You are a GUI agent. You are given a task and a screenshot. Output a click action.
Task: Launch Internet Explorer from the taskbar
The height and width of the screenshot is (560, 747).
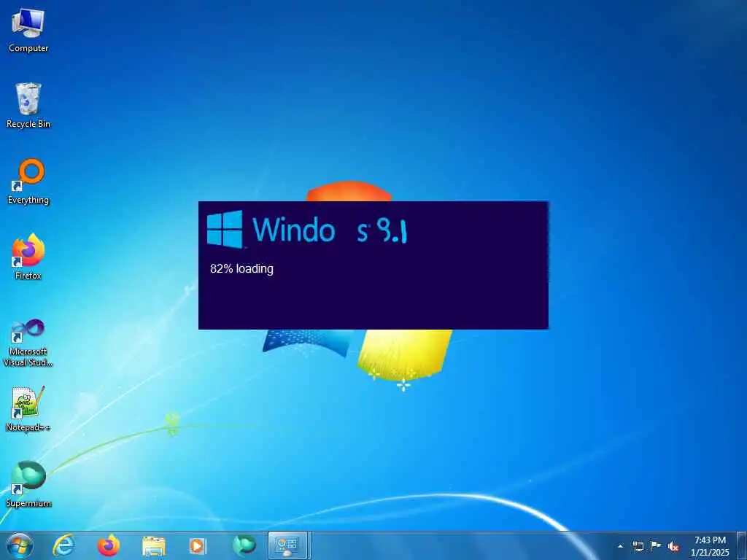64,545
